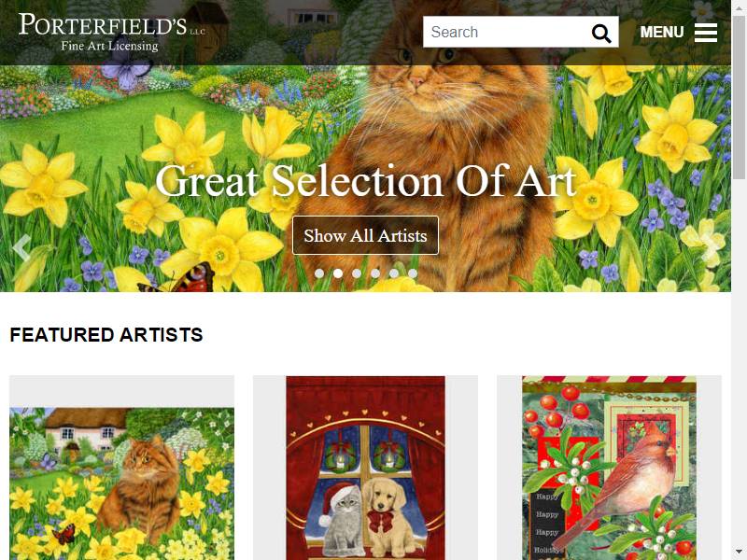Select the fifth carousel dot
Screen dimensions: 747x560
point(394,273)
